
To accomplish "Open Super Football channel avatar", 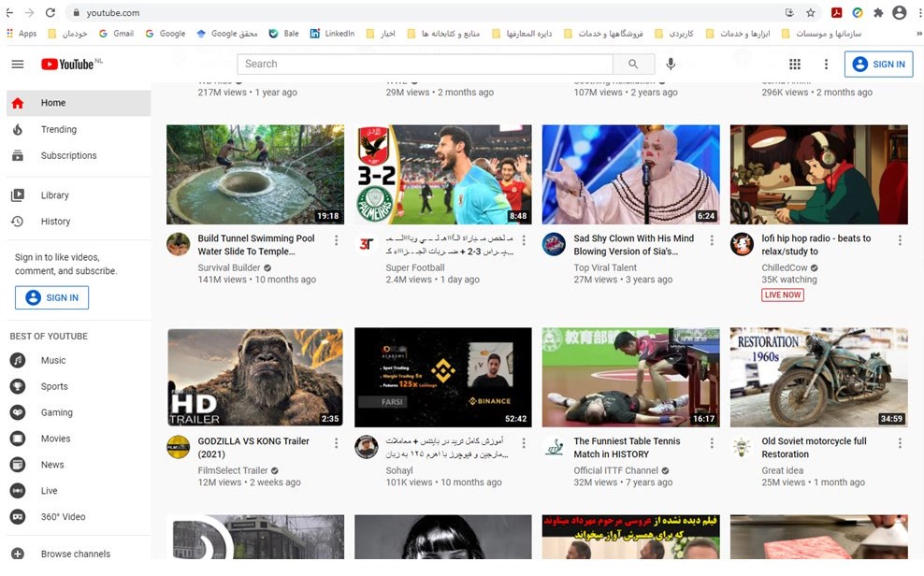I will (x=366, y=244).
